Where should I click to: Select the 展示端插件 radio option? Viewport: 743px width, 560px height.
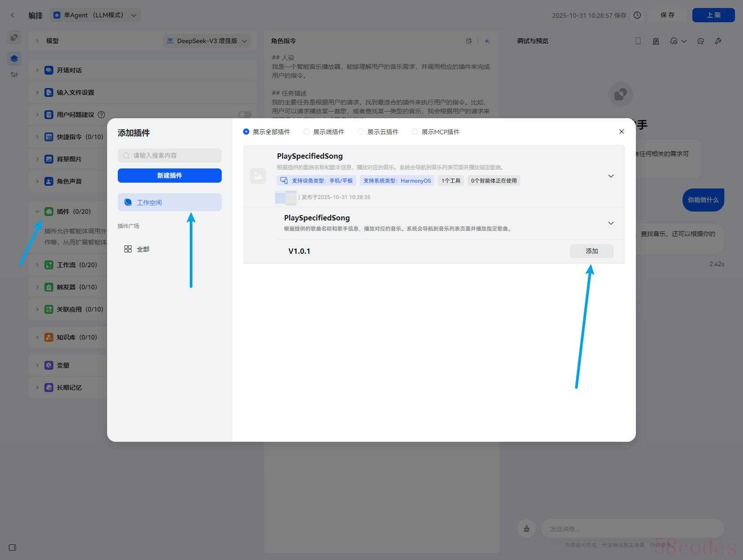point(307,132)
